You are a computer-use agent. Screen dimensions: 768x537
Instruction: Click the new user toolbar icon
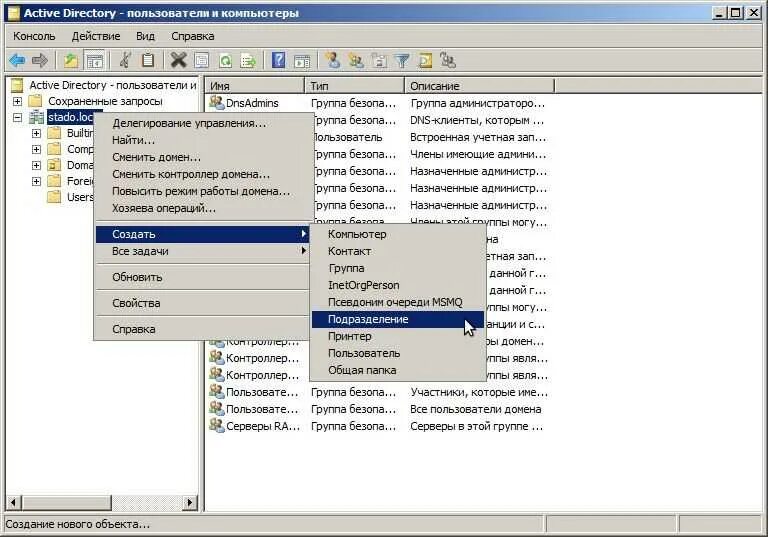(x=333, y=60)
